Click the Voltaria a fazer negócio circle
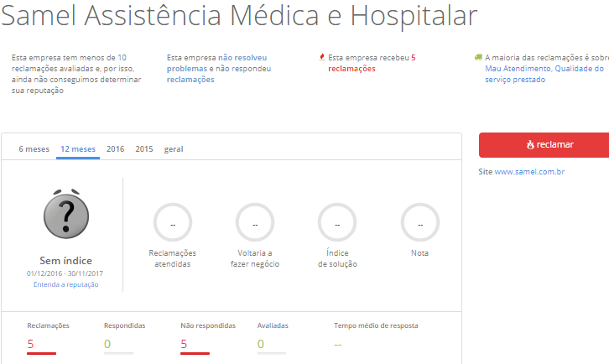Image resolution: width=609 pixels, height=364 pixels. (255, 222)
